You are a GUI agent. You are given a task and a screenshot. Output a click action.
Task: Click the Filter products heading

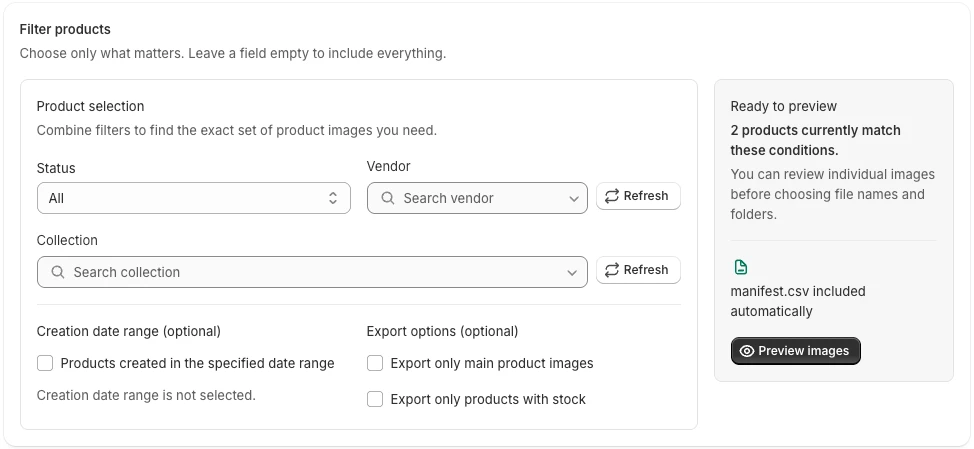(x=65, y=29)
